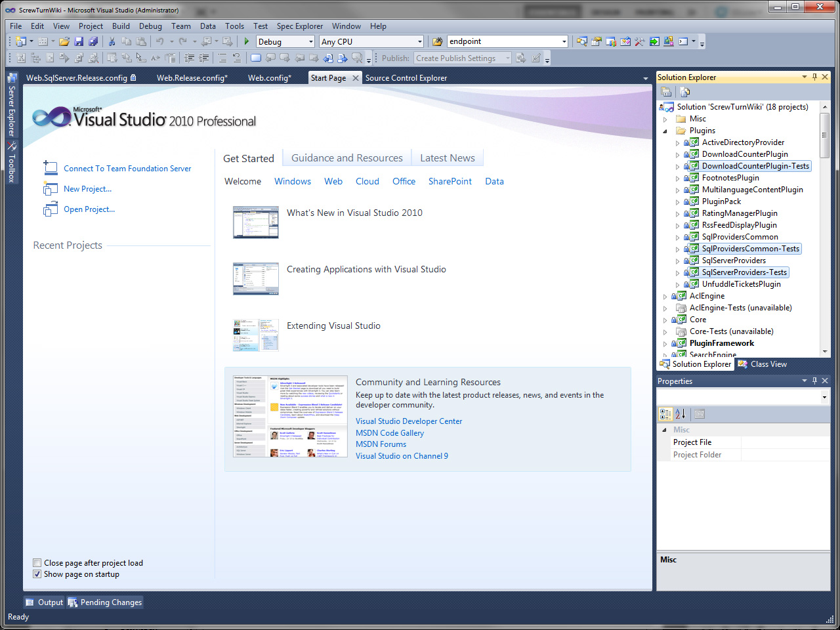Toggle 'Close page after project load' checkbox
Image resolution: width=840 pixels, height=630 pixels.
tap(37, 563)
